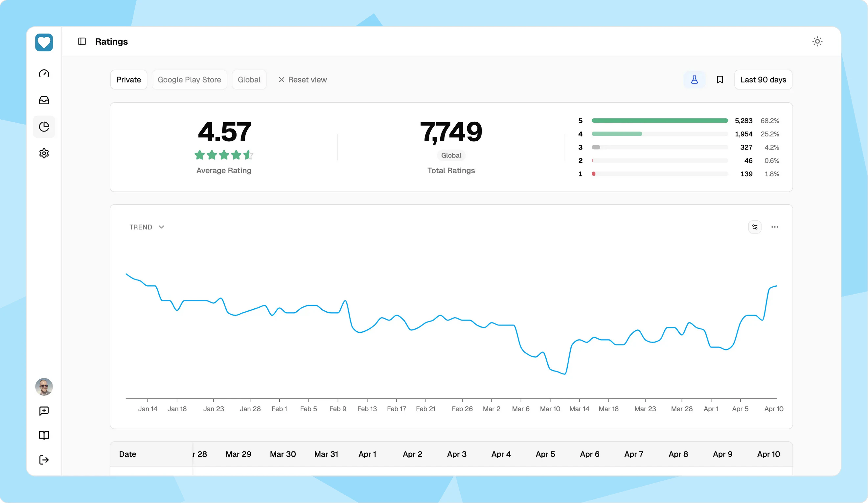Log out using the sidebar exit icon
Viewport: 868px width, 503px height.
click(x=44, y=460)
